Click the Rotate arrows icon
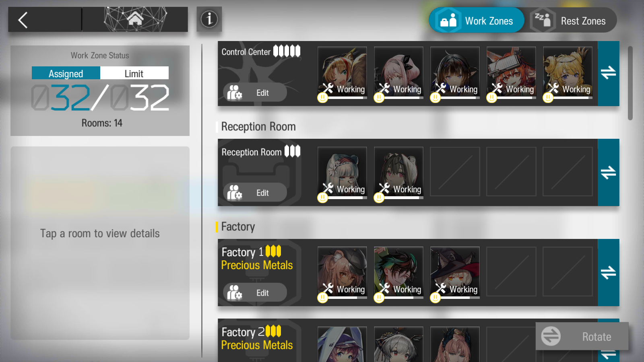The height and width of the screenshot is (362, 644). [551, 336]
